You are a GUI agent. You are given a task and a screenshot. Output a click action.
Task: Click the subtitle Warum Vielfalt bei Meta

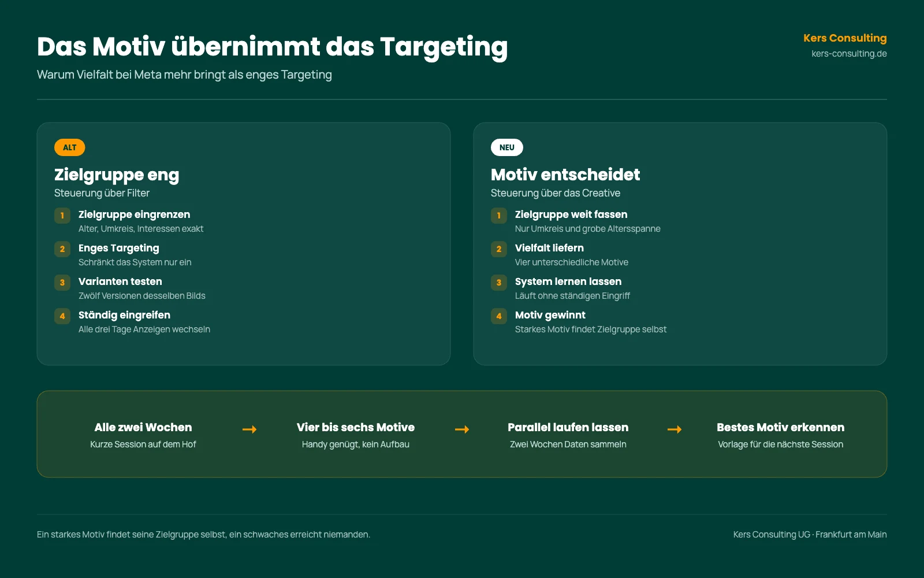[x=184, y=75]
